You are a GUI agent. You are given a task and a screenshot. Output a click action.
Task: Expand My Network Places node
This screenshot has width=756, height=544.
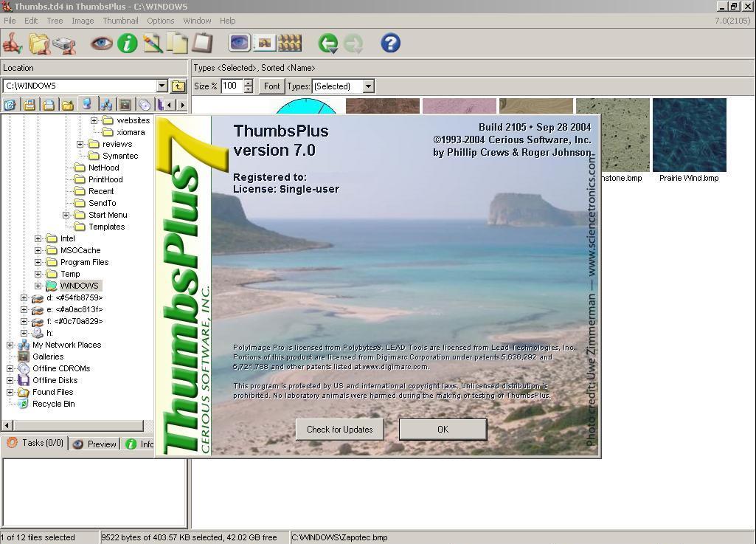[x=10, y=345]
